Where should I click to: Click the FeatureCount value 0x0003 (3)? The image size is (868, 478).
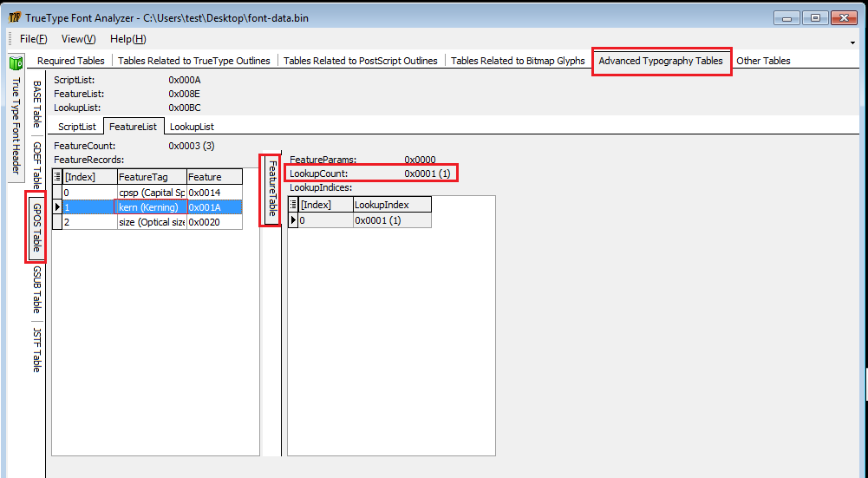pyautogui.click(x=192, y=147)
